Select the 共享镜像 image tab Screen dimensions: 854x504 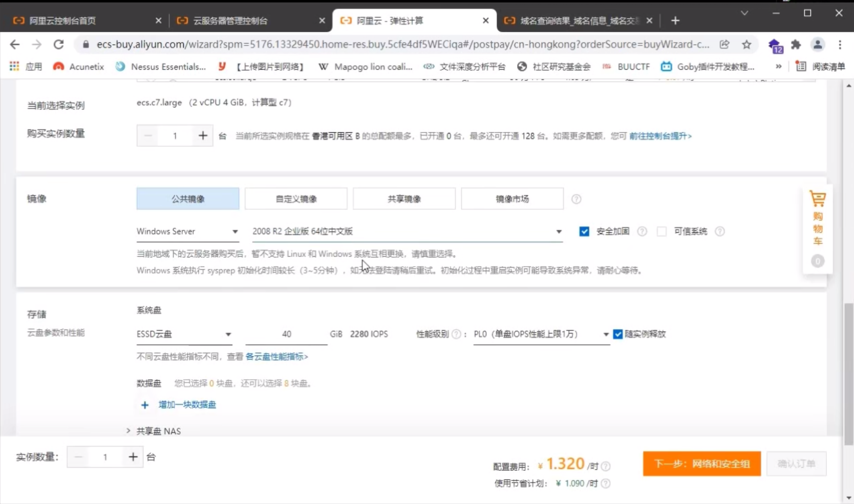pos(404,199)
